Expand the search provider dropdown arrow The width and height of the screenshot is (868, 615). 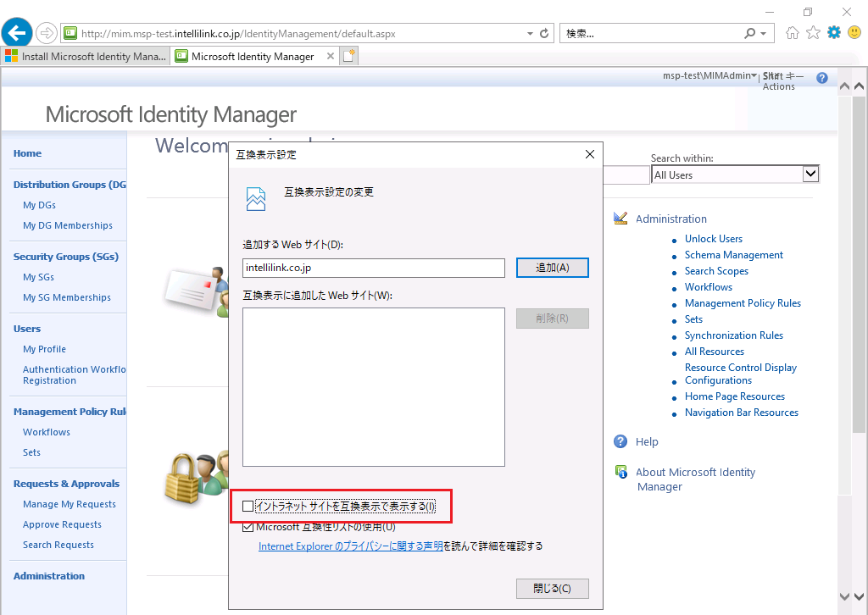point(764,34)
